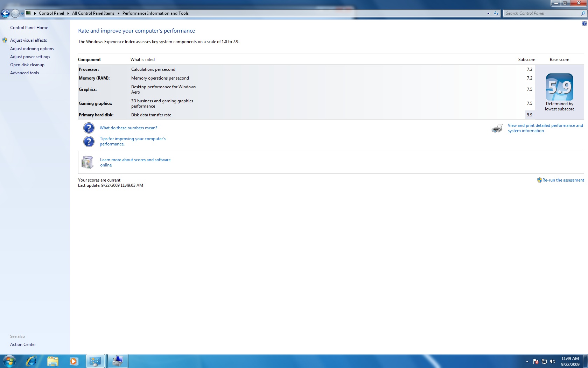Expand the arrow after Control Panel breadcrumb
Screen dimensions: 588x368
(68, 13)
